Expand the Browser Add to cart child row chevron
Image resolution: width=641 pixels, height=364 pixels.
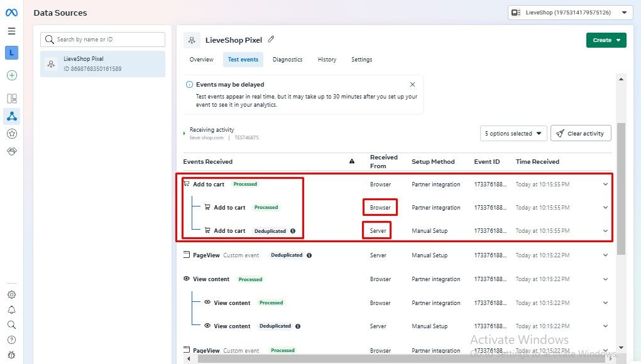(605, 208)
